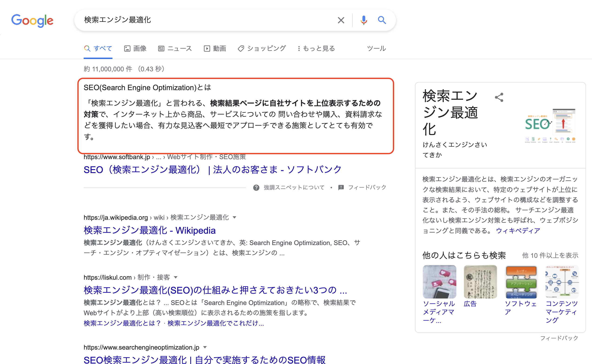Screen dimensions: 592x364
Task: Click the feedback flag icon under snippet
Action: tap(341, 187)
